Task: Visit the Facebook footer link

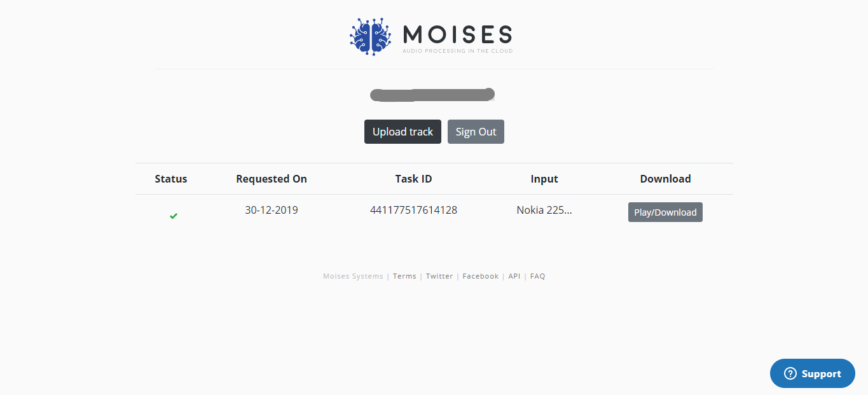Action: point(480,276)
